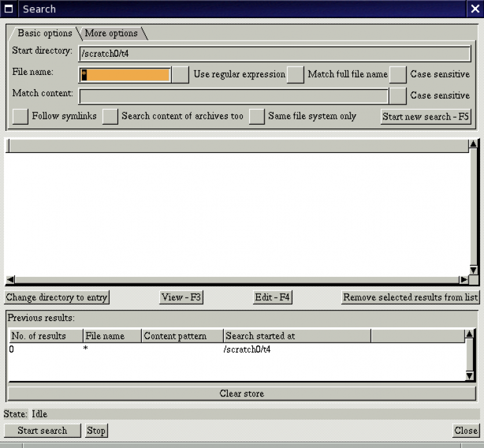The width and height of the screenshot is (484, 448).
Task: Click the Content pattern column header
Action: pyautogui.click(x=183, y=336)
